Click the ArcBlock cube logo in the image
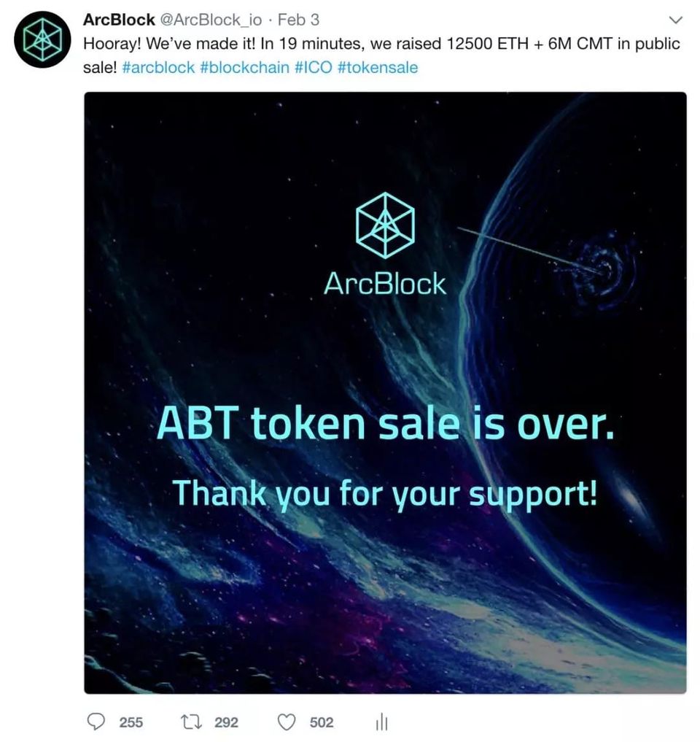 (385, 225)
